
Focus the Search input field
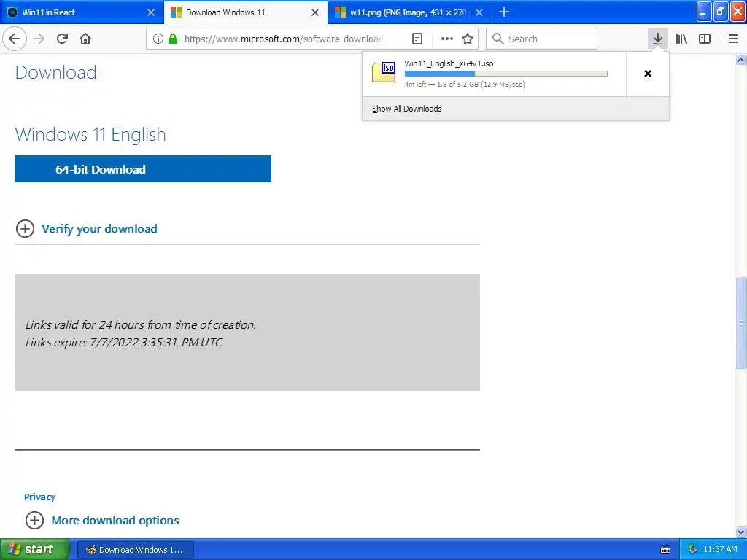coord(542,39)
